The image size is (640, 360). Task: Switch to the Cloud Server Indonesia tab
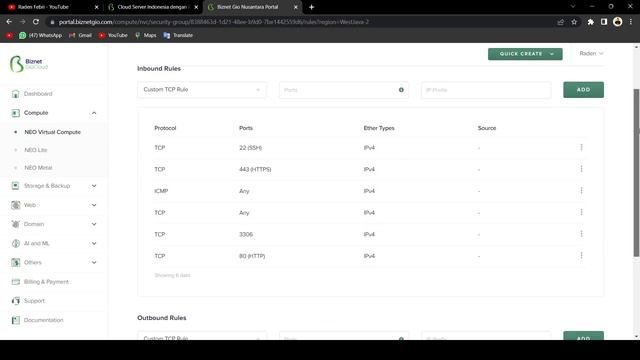(x=151, y=7)
